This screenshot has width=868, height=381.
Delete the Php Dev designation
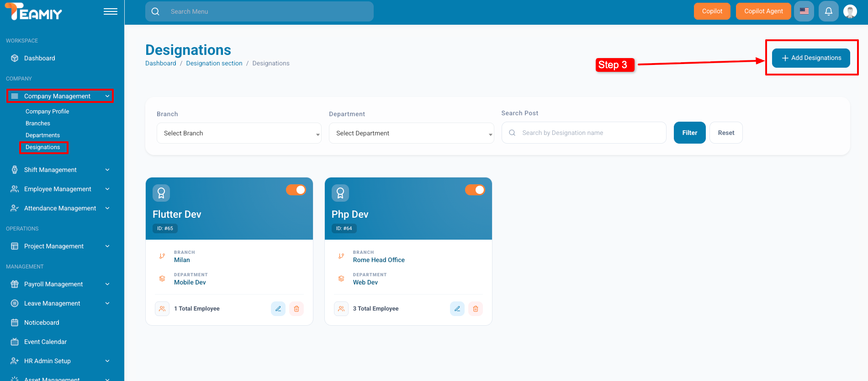pyautogui.click(x=476, y=309)
